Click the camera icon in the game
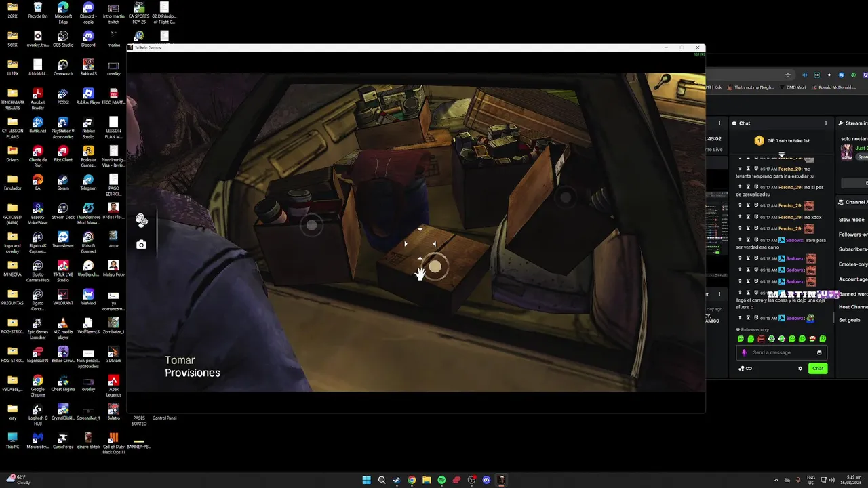The height and width of the screenshot is (488, 868). (141, 245)
